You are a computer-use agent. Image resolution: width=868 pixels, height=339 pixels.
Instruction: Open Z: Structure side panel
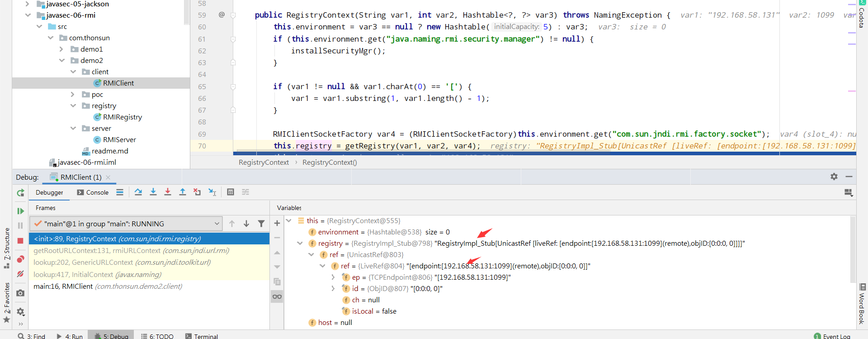[6, 247]
